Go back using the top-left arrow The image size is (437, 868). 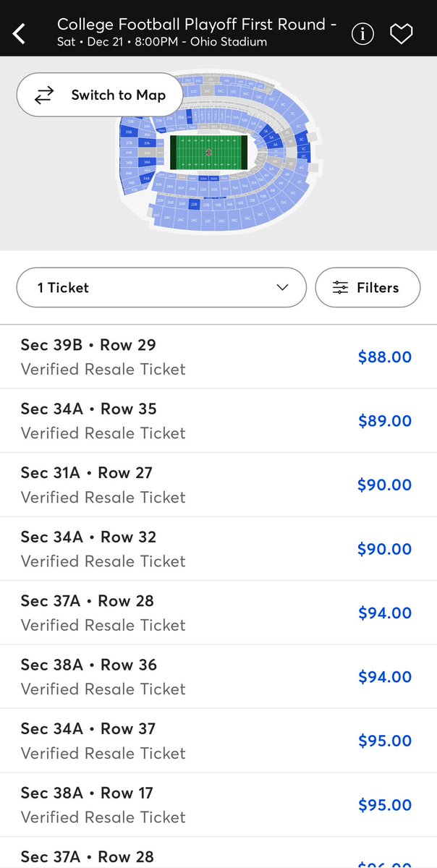point(20,33)
